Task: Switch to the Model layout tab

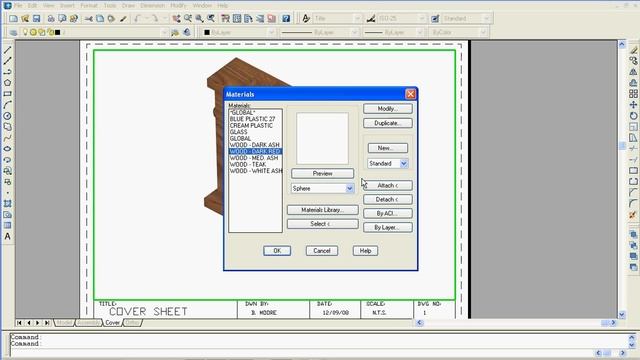Action: (64, 322)
